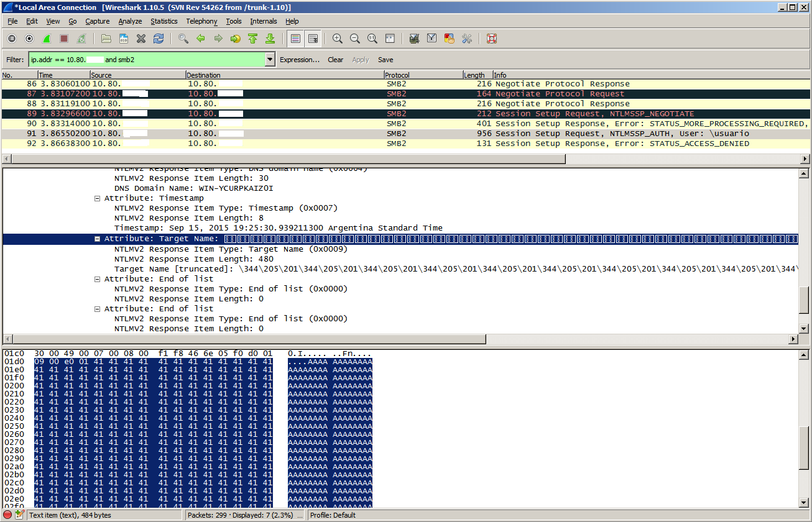
Task: Toggle the colorize packet list button
Action: click(x=295, y=39)
